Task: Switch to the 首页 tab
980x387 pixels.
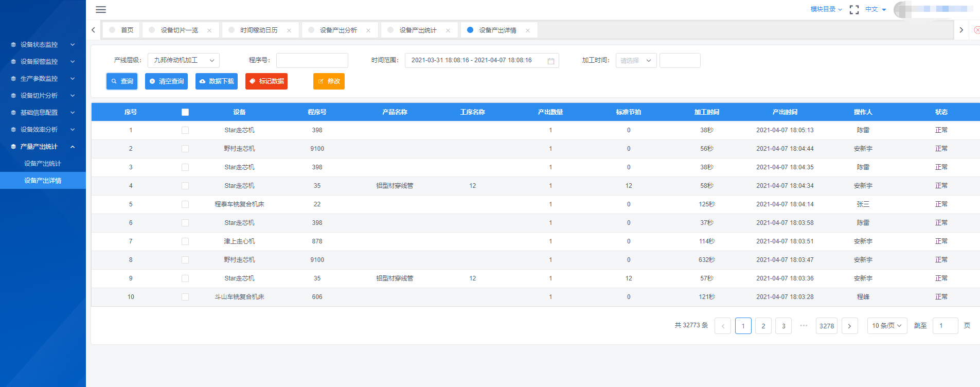Action: pos(121,30)
